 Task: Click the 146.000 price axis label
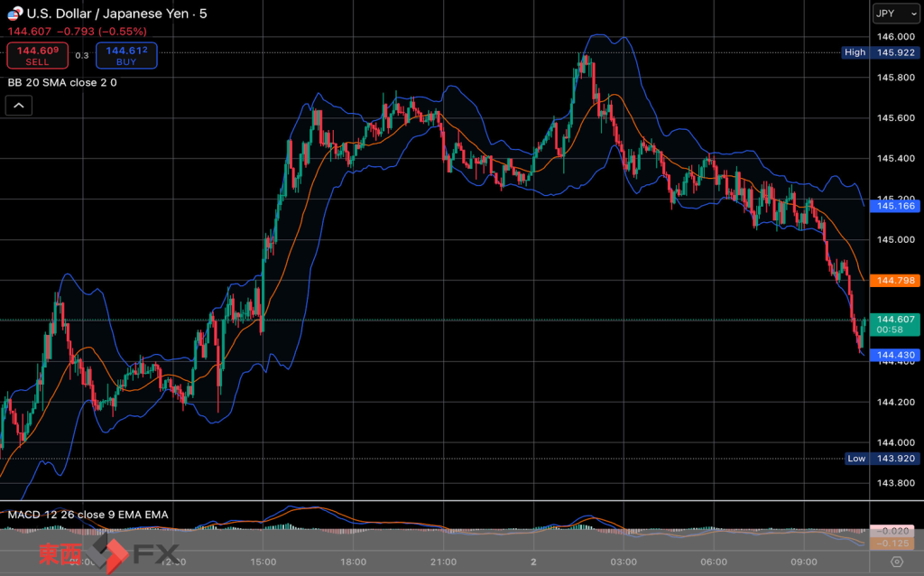[896, 36]
